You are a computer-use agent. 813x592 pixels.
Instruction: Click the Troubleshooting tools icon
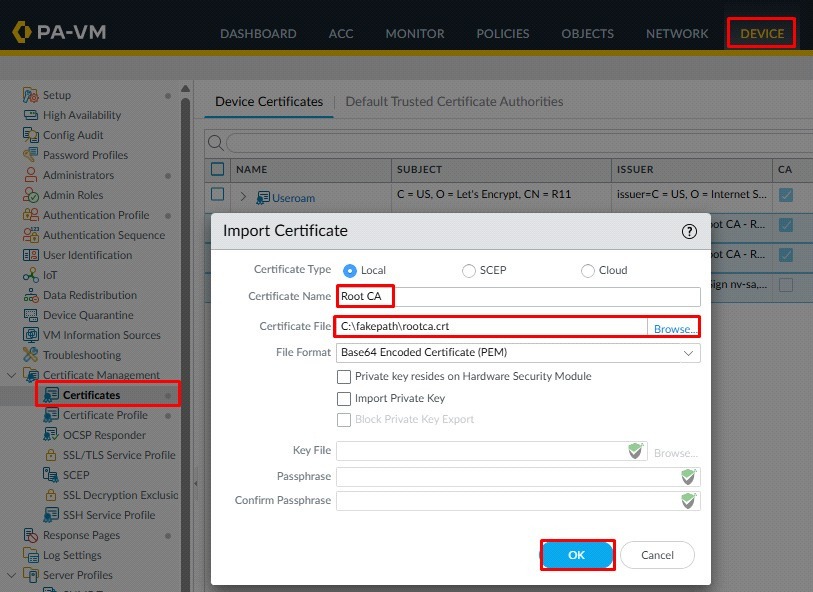coord(31,355)
